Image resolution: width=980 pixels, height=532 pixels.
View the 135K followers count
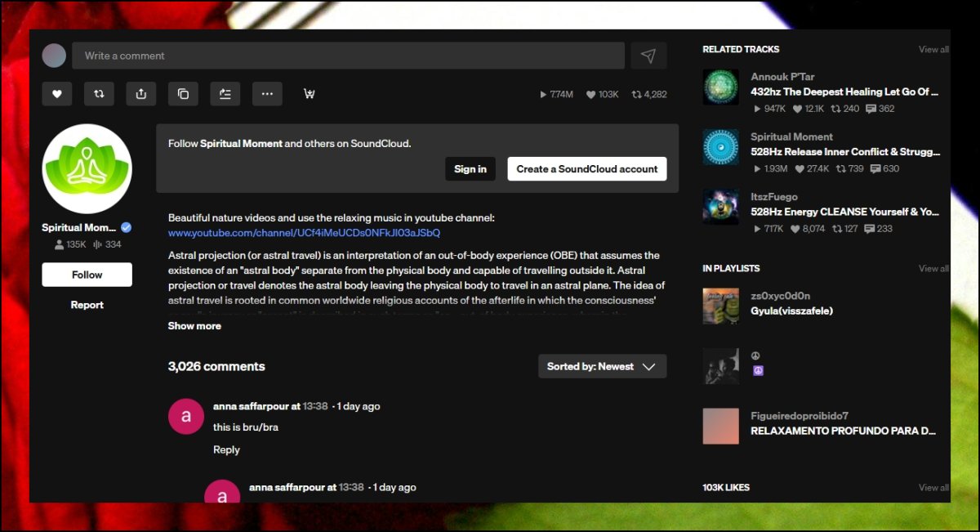point(70,244)
